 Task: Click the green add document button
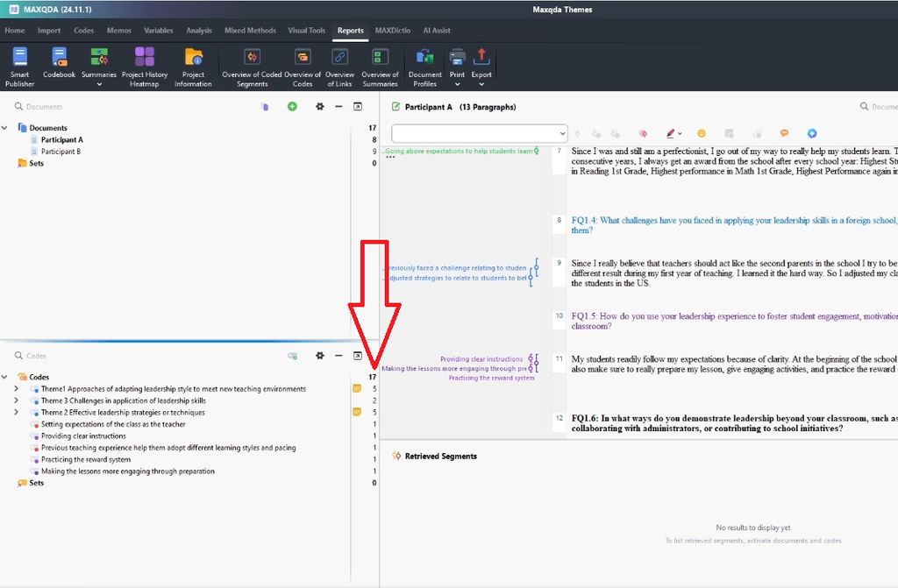click(292, 107)
